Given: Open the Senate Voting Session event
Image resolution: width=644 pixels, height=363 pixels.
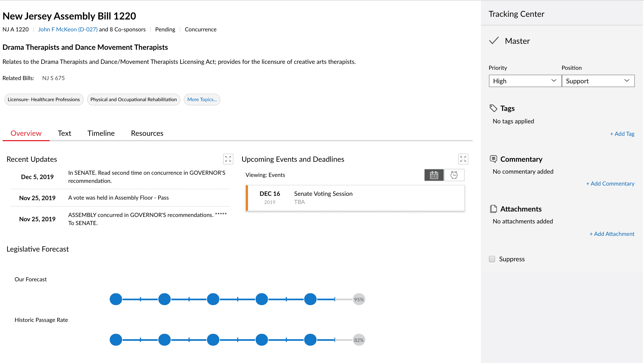Looking at the screenshot, I should point(323,194).
